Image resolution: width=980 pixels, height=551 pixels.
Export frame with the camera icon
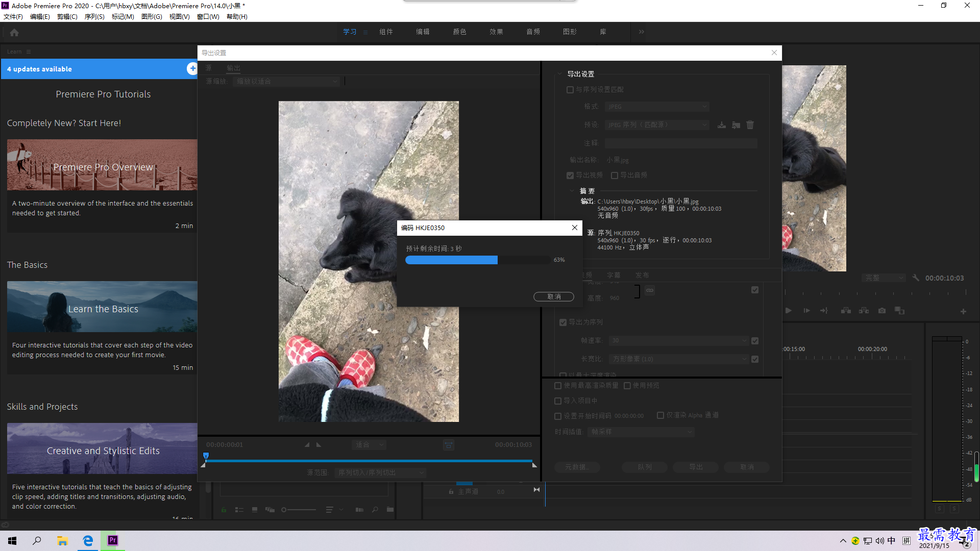click(x=882, y=311)
